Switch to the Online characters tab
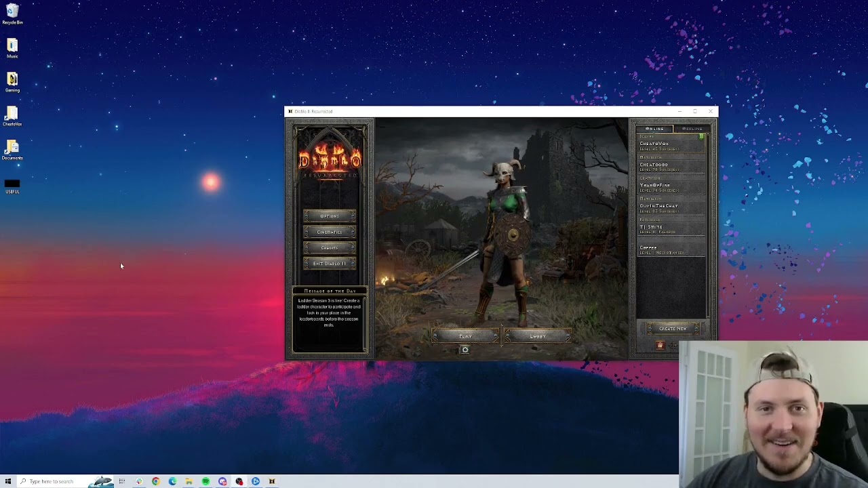This screenshot has width=868, height=488. (x=654, y=129)
